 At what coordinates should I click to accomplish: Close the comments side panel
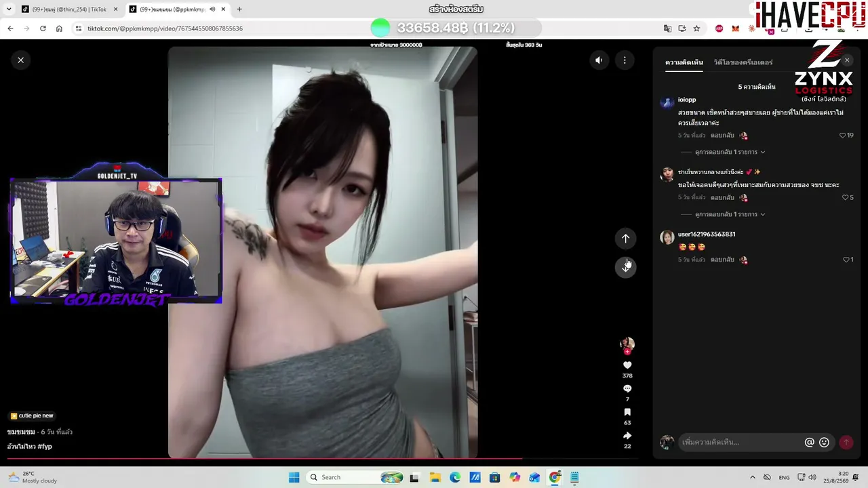[x=847, y=60]
